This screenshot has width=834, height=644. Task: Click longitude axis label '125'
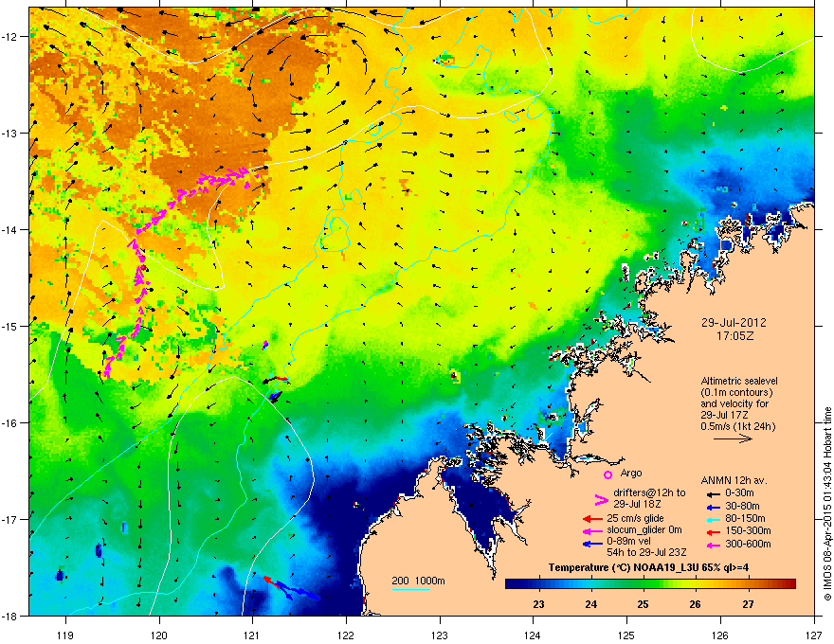pyautogui.click(x=626, y=635)
